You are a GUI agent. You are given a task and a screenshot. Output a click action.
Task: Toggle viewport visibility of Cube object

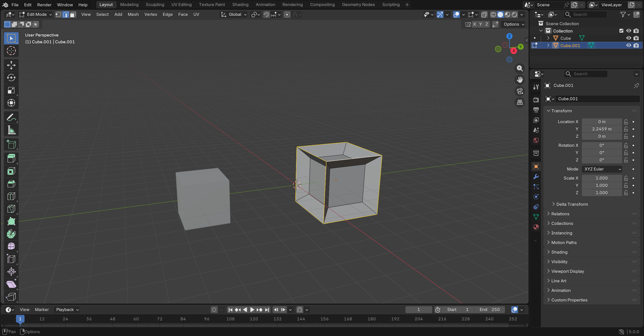coord(628,38)
